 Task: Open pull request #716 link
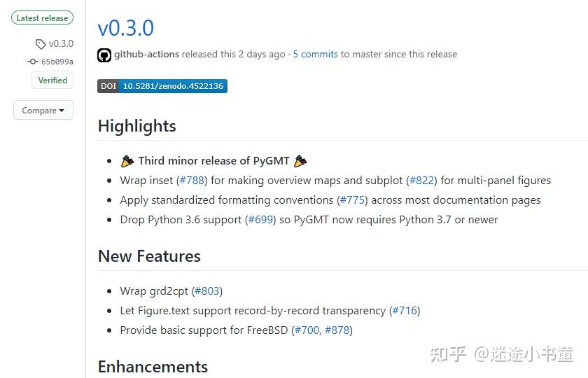405,311
